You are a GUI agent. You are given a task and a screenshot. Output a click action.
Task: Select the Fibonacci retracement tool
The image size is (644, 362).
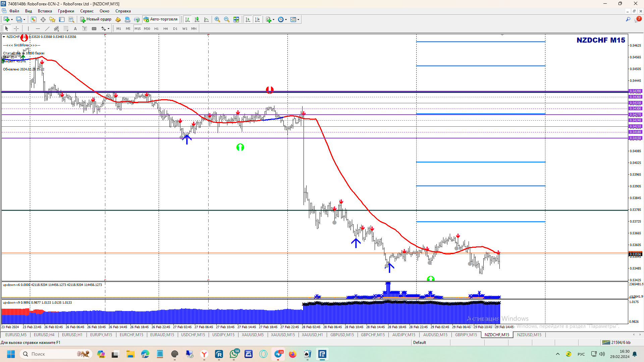66,29
